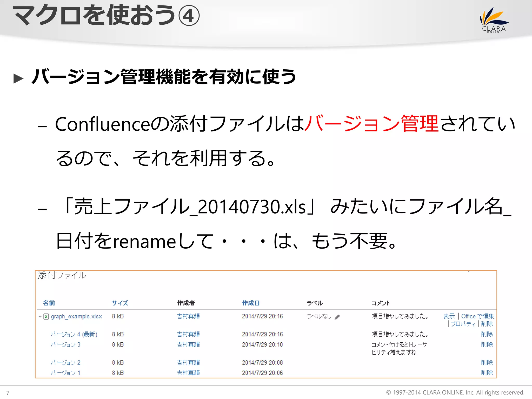This screenshot has height=399, width=532.
Task: Edit labels using the pencil icon
Action: click(337, 317)
